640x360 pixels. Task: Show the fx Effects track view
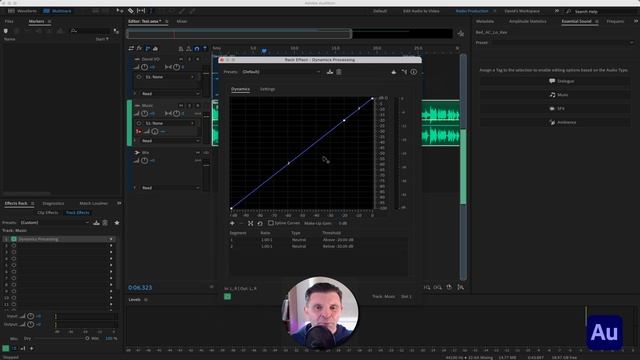click(x=139, y=48)
